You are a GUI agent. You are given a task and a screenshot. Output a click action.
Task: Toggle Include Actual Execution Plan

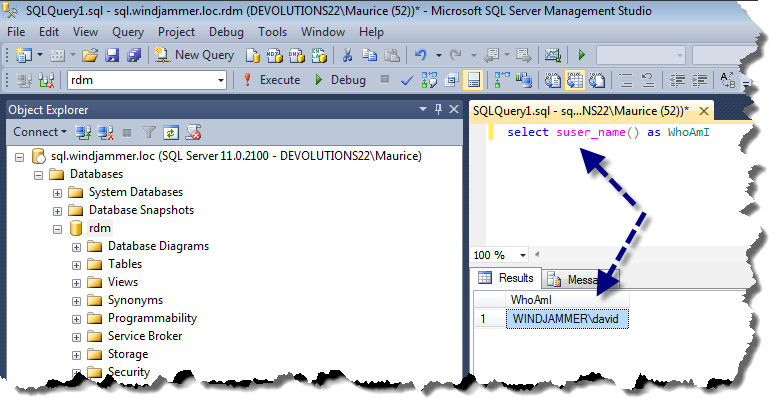pos(502,80)
